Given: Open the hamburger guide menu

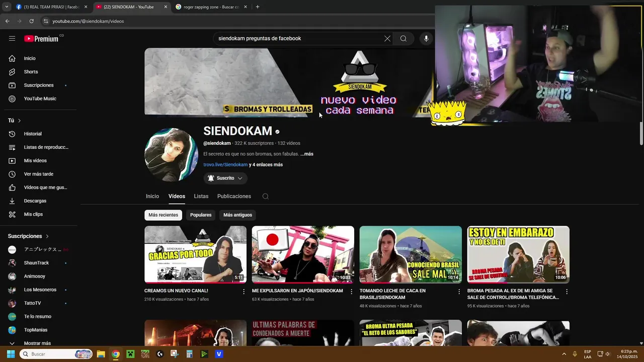Looking at the screenshot, I should (x=12, y=39).
